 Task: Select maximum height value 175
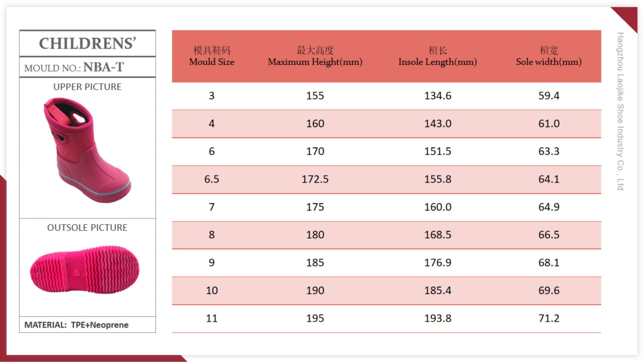(x=315, y=207)
